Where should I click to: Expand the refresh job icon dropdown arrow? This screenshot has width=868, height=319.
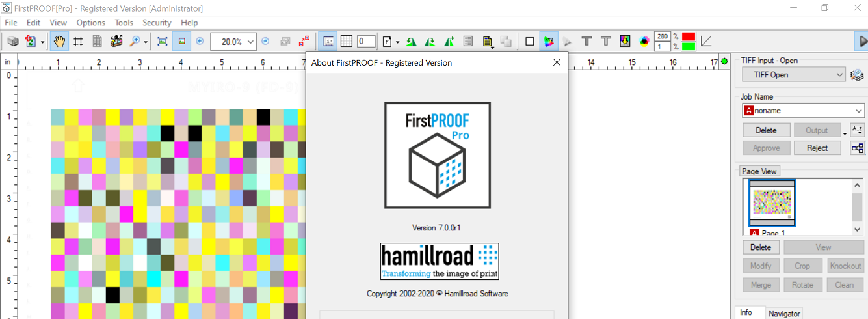click(x=42, y=42)
